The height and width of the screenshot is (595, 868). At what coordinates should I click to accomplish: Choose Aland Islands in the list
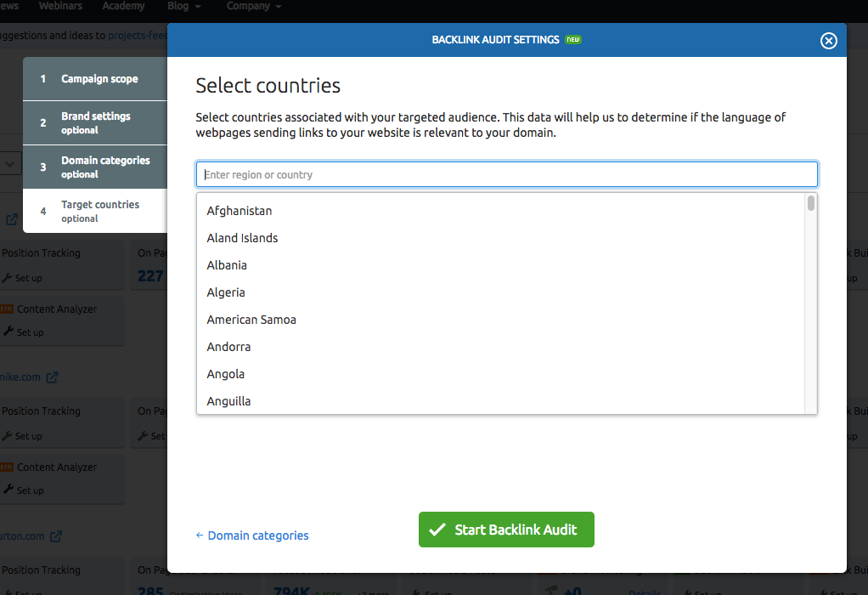pyautogui.click(x=243, y=238)
